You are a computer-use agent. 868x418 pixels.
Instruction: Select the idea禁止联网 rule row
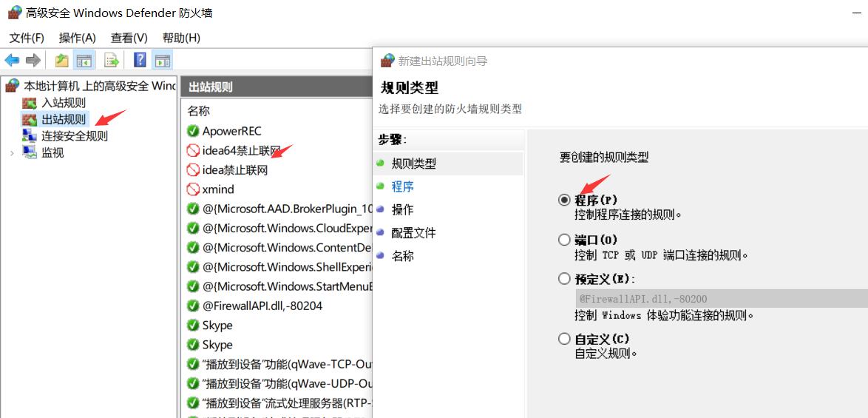(277, 170)
